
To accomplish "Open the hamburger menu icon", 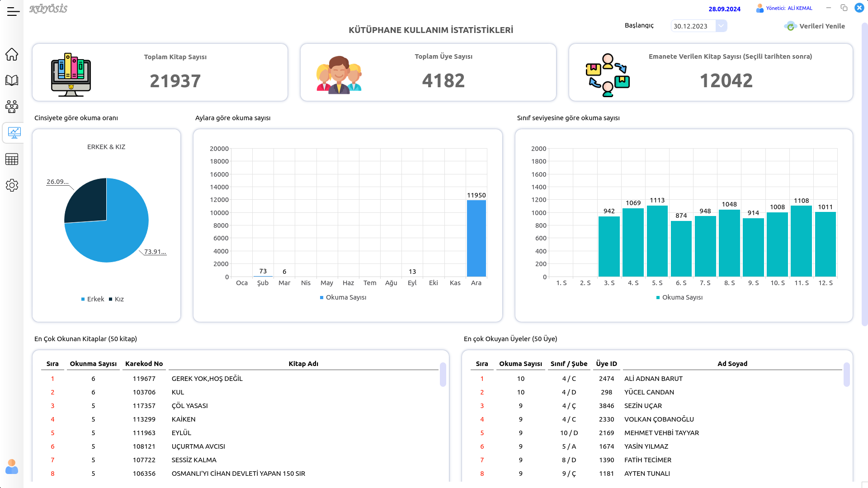I will [x=13, y=12].
